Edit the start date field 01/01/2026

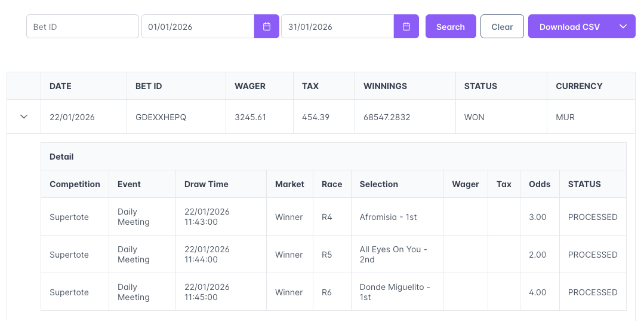(198, 26)
